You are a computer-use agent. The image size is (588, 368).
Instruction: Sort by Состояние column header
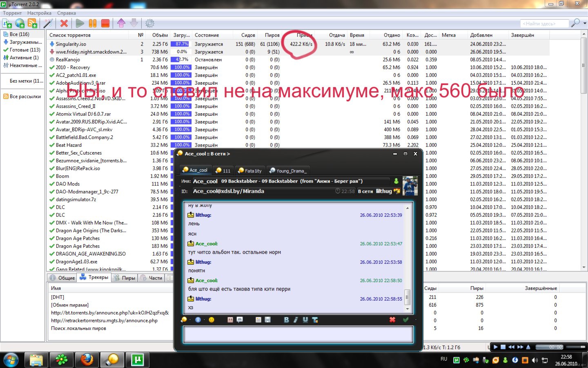pyautogui.click(x=212, y=35)
